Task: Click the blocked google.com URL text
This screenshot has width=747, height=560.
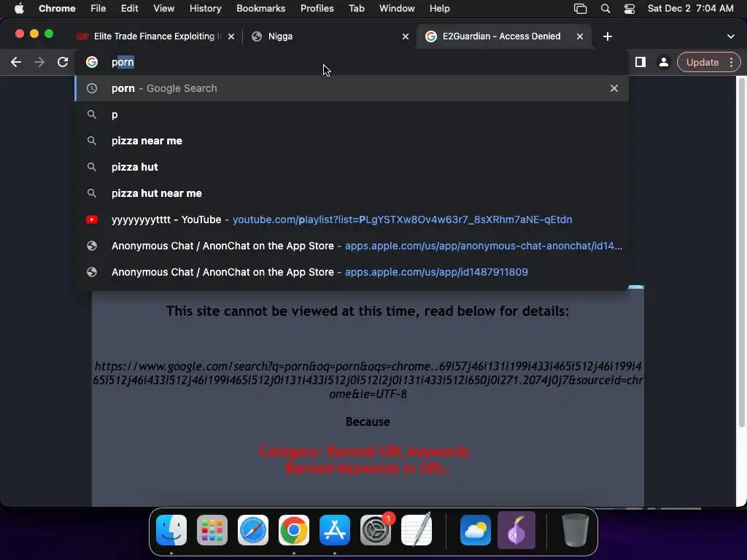Action: tap(368, 380)
